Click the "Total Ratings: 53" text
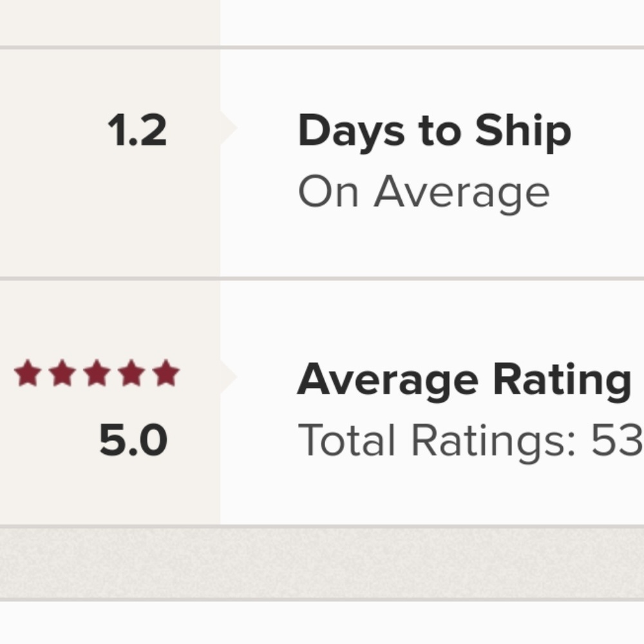This screenshot has width=644, height=644. tap(470, 441)
